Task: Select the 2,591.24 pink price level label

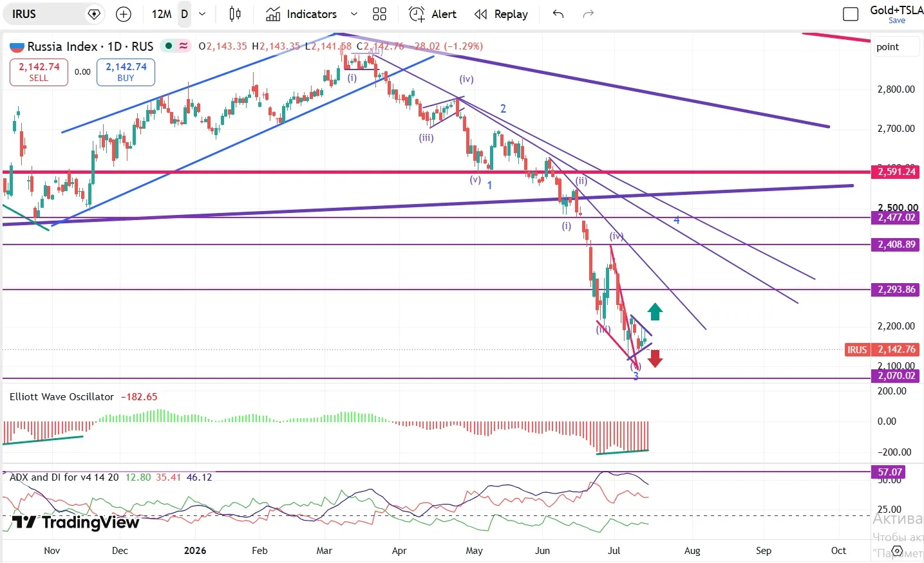Action: click(897, 172)
